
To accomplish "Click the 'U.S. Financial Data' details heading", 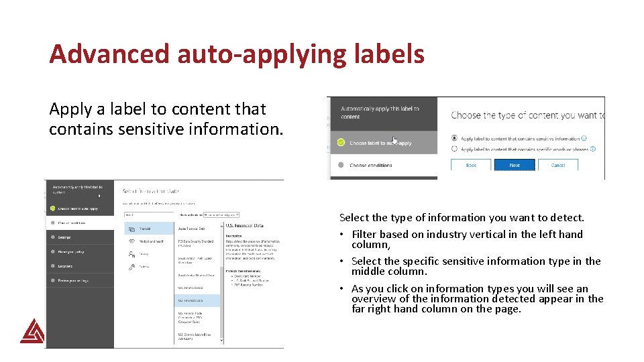I will [x=244, y=226].
